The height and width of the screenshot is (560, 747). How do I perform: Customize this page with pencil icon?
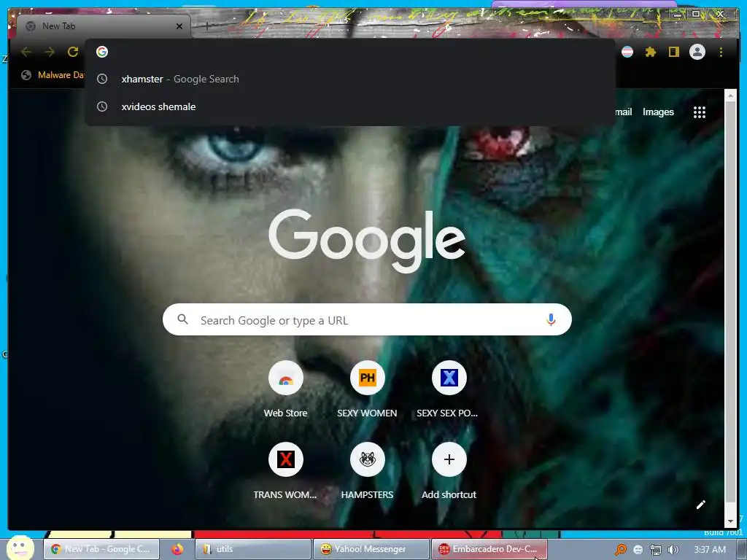(700, 505)
